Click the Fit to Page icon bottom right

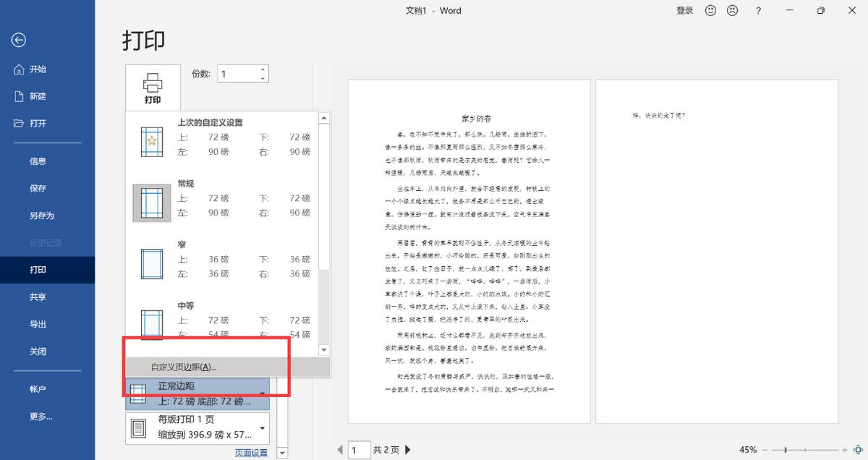pos(859,449)
